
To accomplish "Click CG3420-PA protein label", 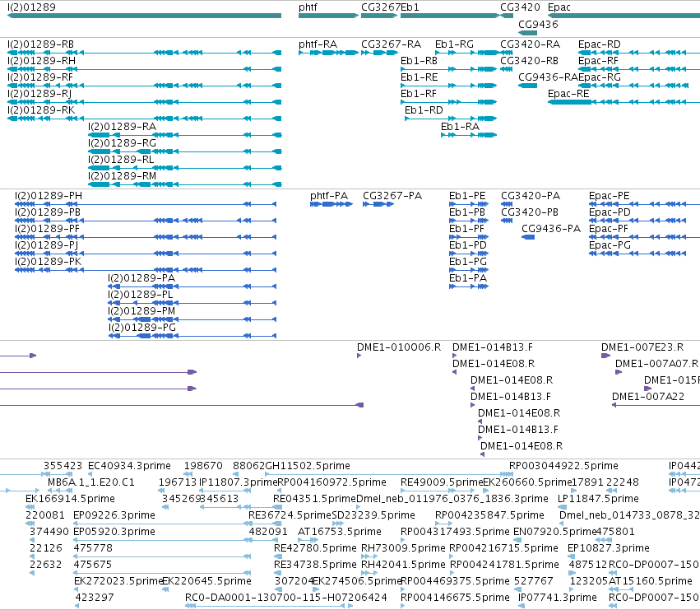I will click(531, 196).
